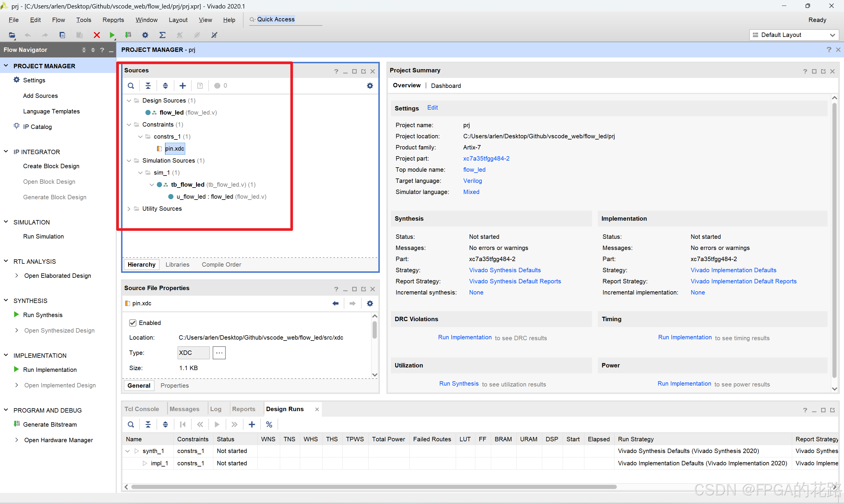Collapse the synth_1 row in Design Runs

tap(128, 451)
